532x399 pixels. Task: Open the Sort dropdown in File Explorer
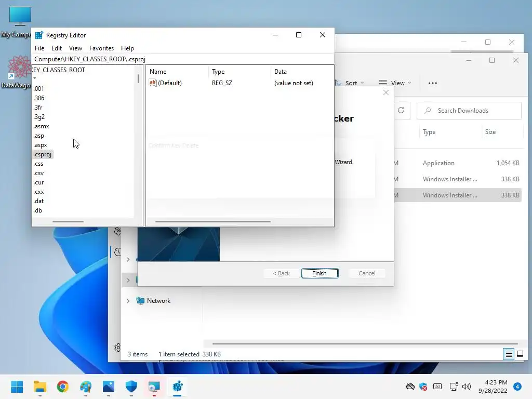tap(349, 83)
